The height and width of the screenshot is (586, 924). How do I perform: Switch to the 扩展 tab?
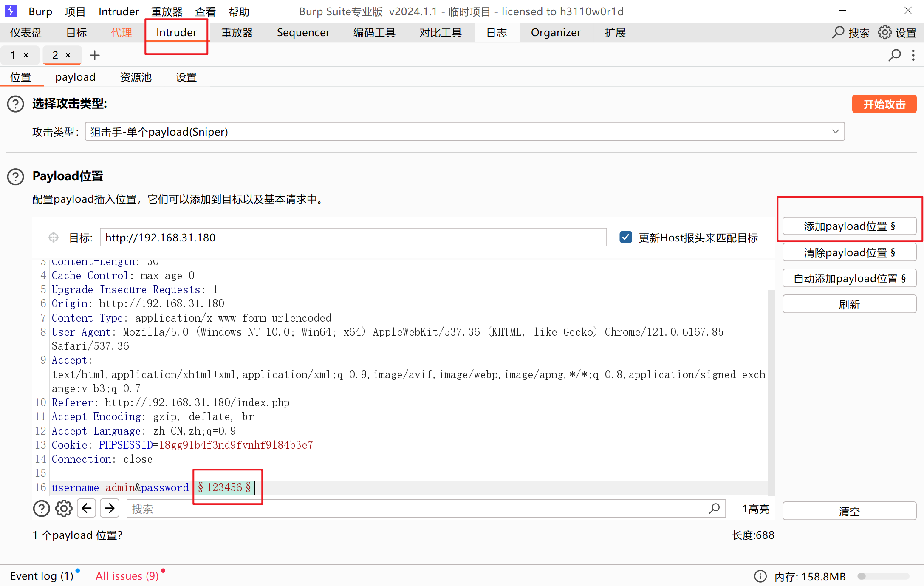[615, 33]
